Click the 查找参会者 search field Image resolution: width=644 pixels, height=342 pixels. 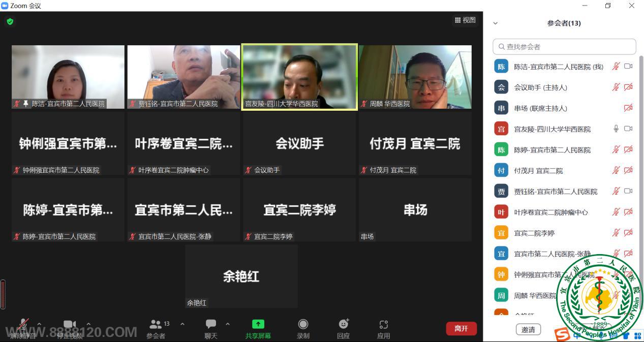pyautogui.click(x=564, y=47)
